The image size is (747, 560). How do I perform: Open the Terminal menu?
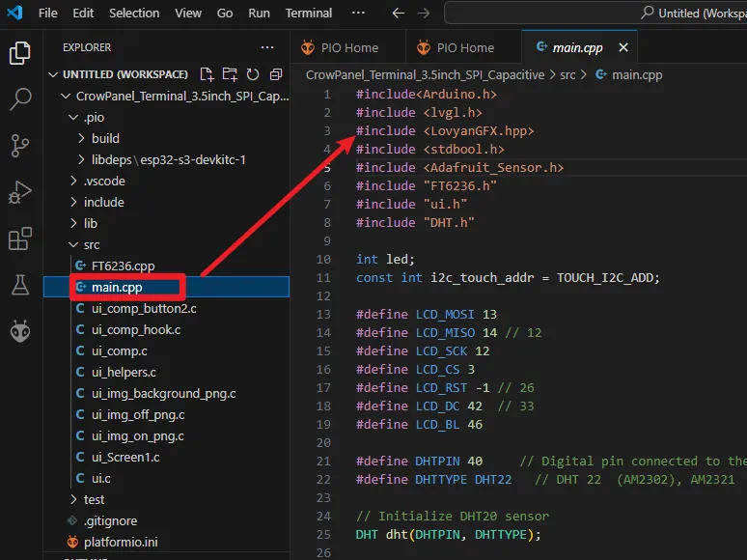(x=309, y=14)
